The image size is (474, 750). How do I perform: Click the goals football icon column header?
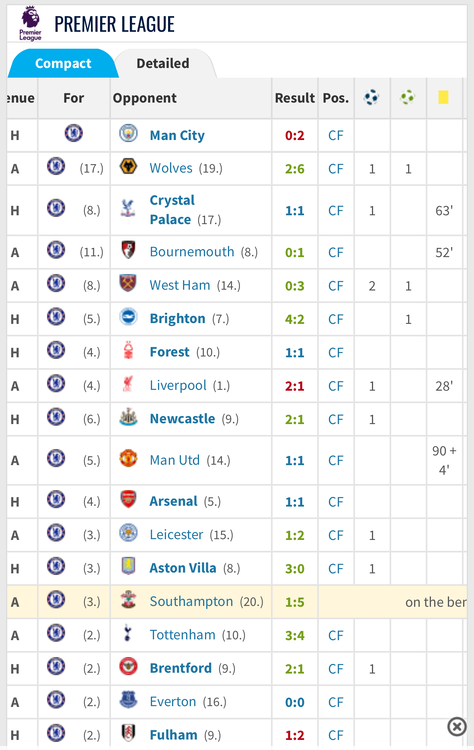pos(372,98)
